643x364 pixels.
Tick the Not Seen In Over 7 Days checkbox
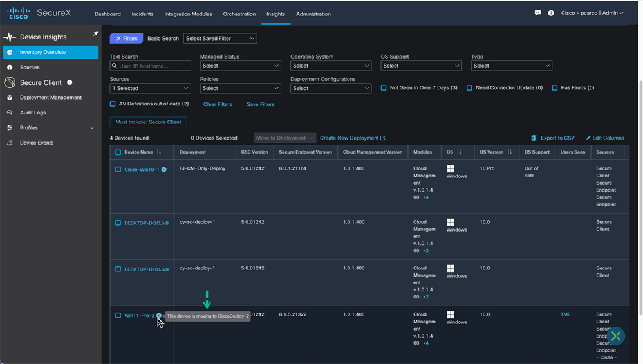click(384, 87)
